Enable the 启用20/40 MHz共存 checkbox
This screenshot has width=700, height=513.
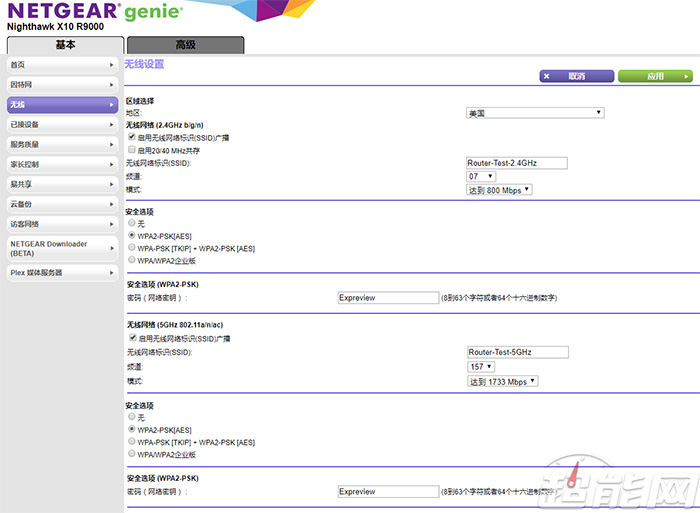[x=132, y=150]
